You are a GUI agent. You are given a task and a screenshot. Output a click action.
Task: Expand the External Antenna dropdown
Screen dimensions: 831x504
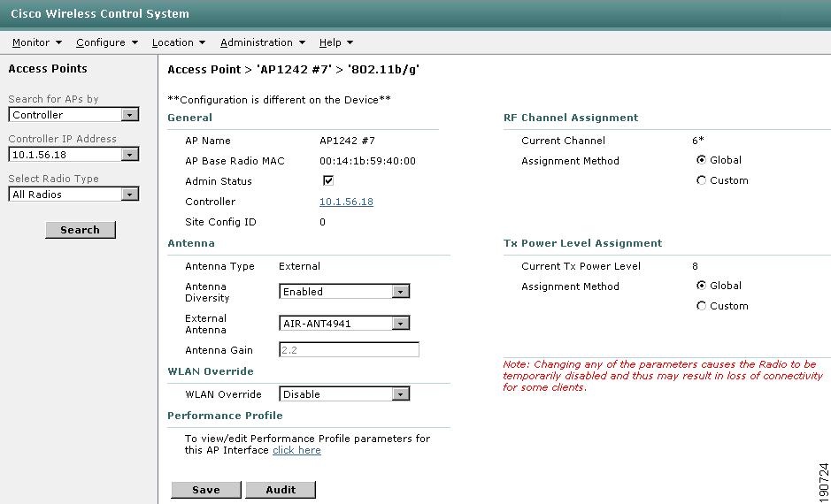(x=344, y=324)
